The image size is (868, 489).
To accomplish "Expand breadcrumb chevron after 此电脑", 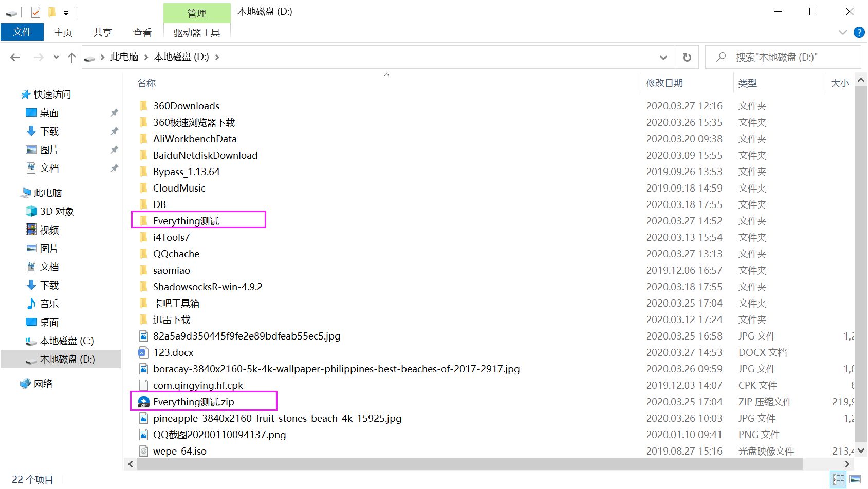I will 146,57.
